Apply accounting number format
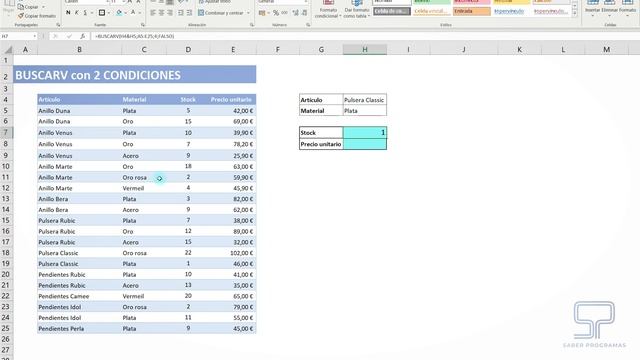The width and height of the screenshot is (640, 360). pyautogui.click(x=262, y=13)
